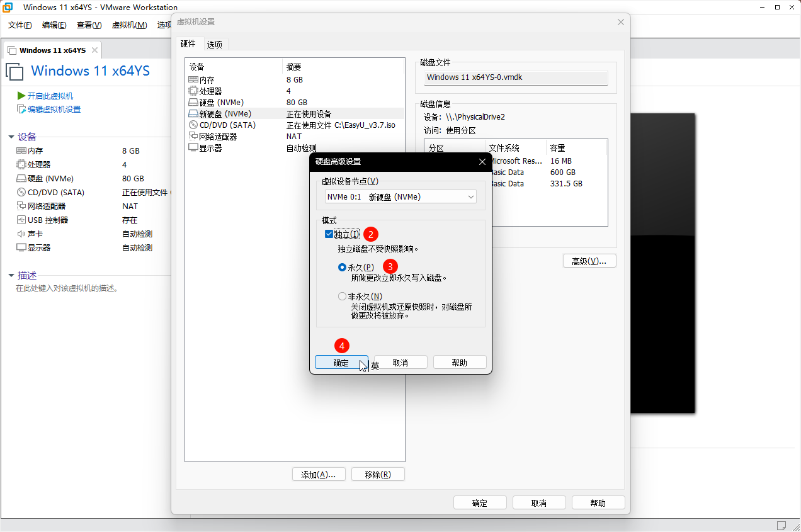Click the 内存 icon in the main window devices
This screenshot has width=801, height=532.
tap(21, 151)
